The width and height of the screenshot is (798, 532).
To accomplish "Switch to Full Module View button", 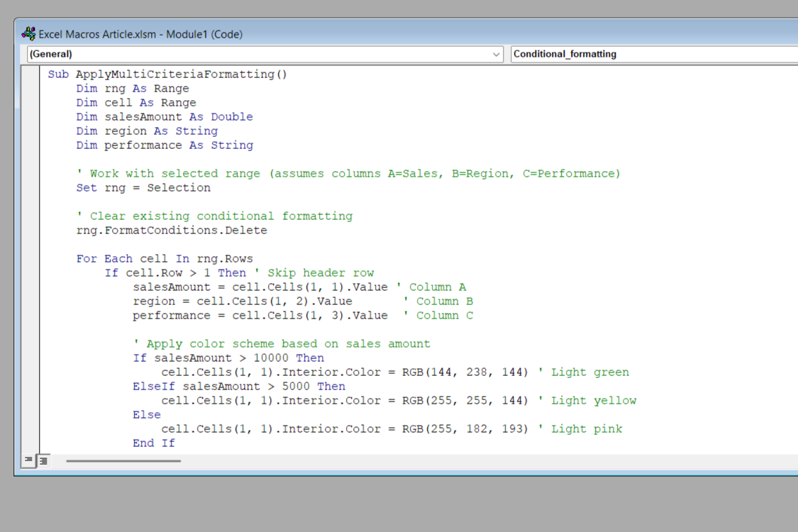I will (x=44, y=460).
